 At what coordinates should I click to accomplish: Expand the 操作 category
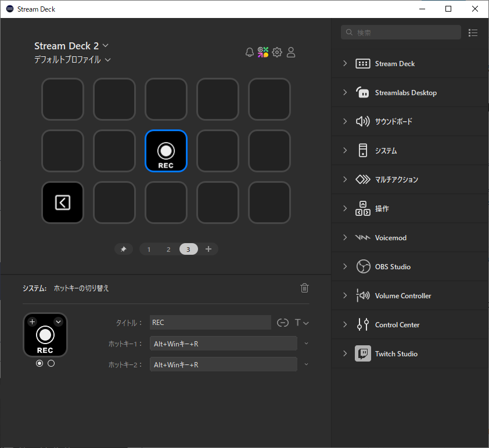(345, 208)
